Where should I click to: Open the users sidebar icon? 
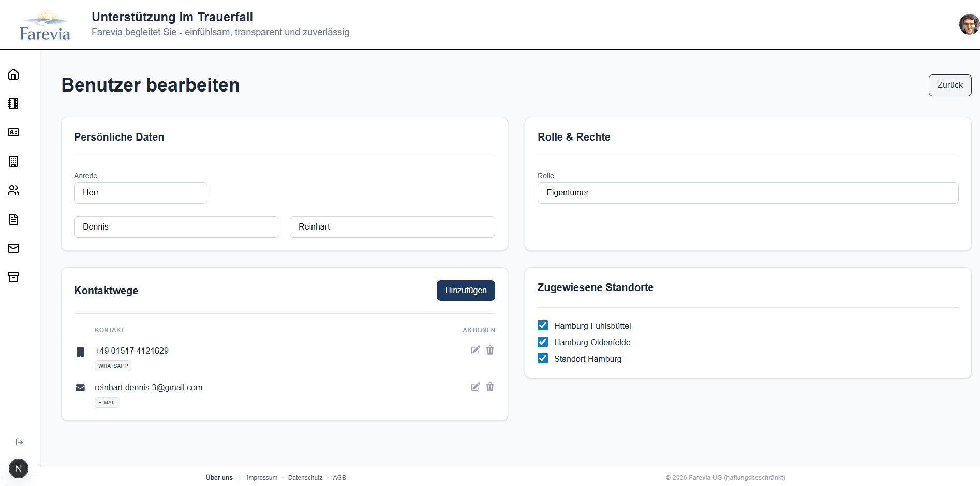[x=13, y=190]
